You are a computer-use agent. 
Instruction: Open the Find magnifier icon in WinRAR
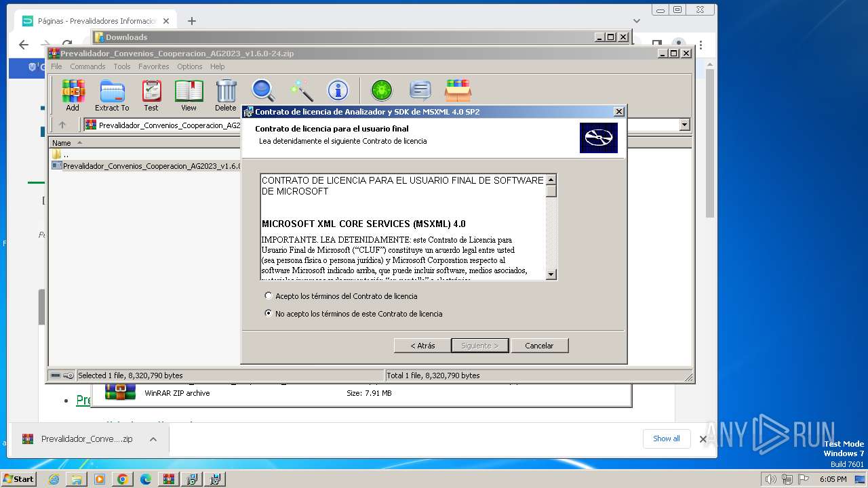click(x=263, y=90)
